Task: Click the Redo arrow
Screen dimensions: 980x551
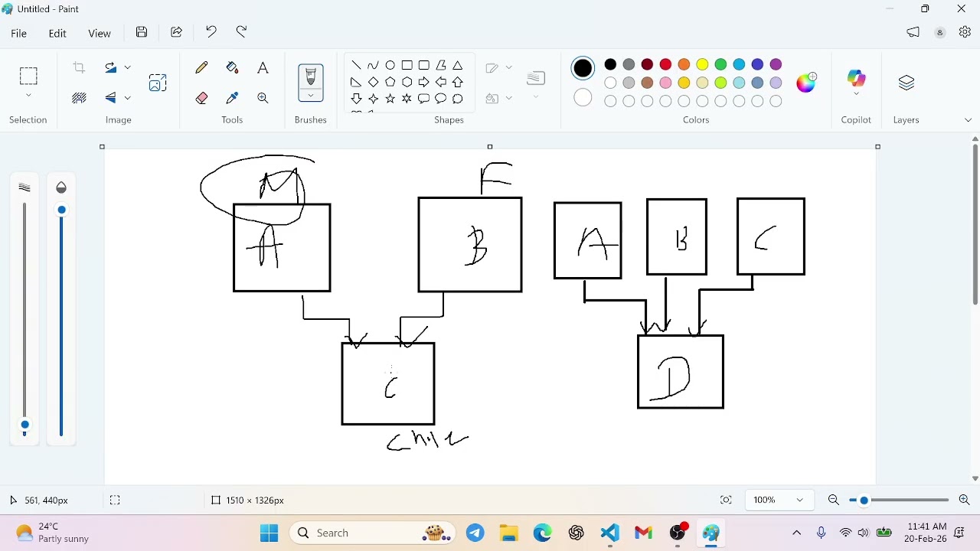Action: pyautogui.click(x=242, y=32)
